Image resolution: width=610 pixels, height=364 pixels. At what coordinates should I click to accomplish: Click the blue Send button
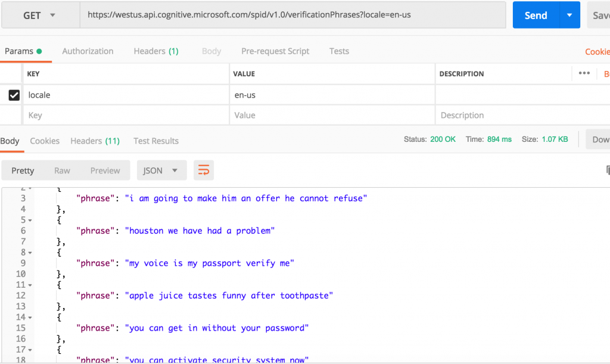point(536,15)
